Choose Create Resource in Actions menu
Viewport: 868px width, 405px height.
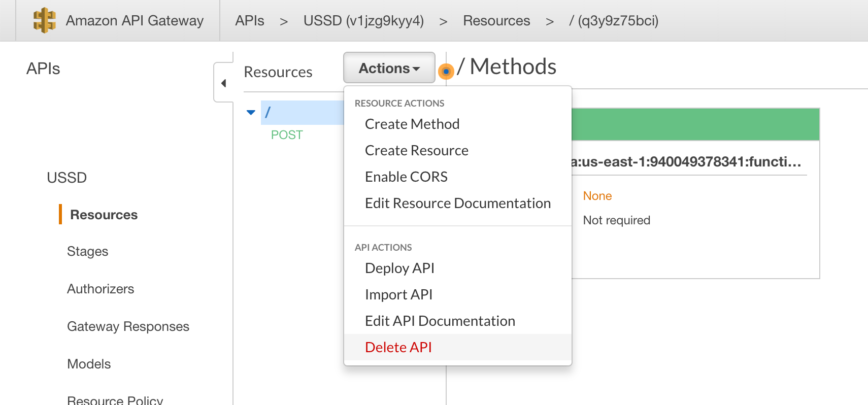tap(417, 150)
